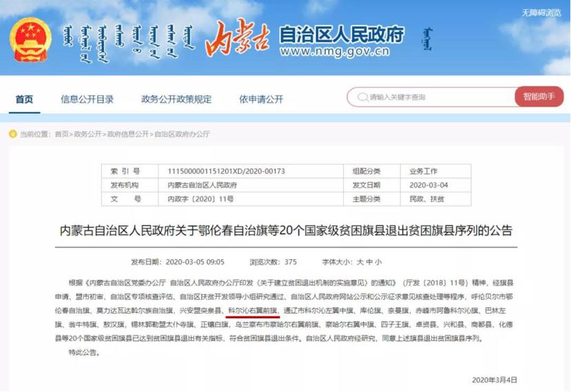571x392 pixels.
Task: Click the 发布日期 2020-03-05 09:05 text
Action: pos(177,262)
